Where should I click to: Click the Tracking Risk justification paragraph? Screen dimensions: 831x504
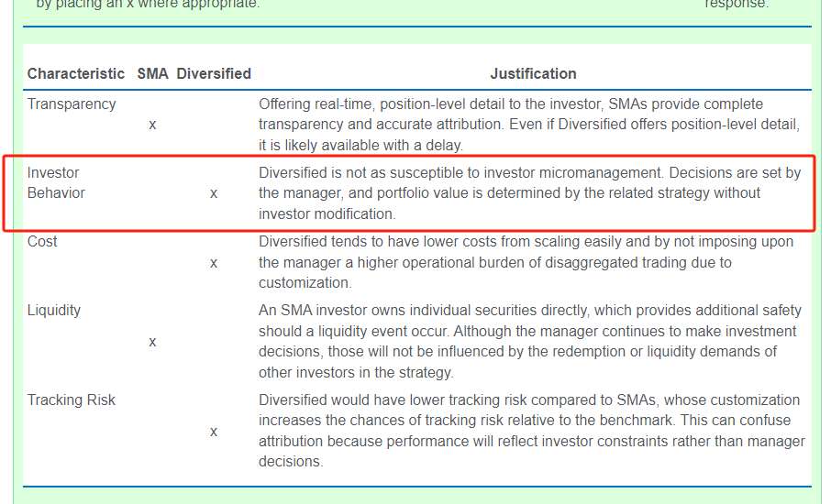[x=529, y=431]
